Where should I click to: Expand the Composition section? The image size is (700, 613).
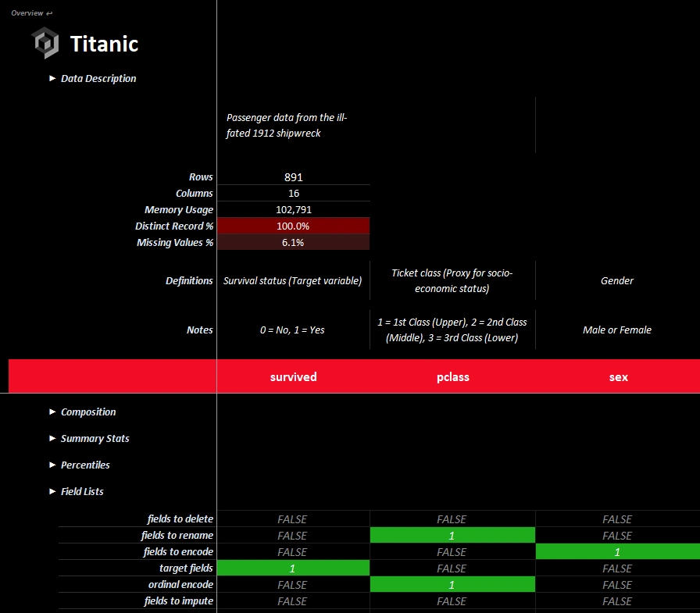click(x=83, y=412)
